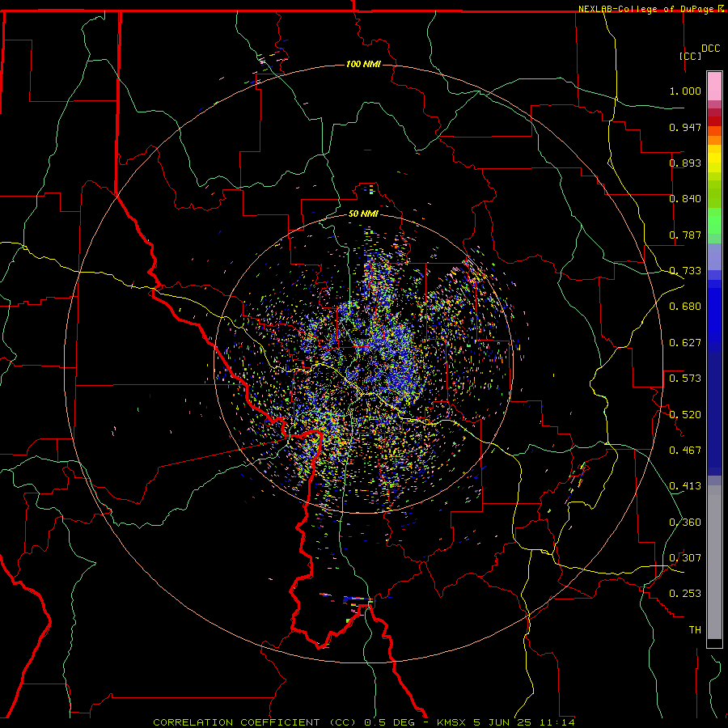The image size is (728, 728).
Task: Select the 1.000 scale value
Action: (685, 91)
